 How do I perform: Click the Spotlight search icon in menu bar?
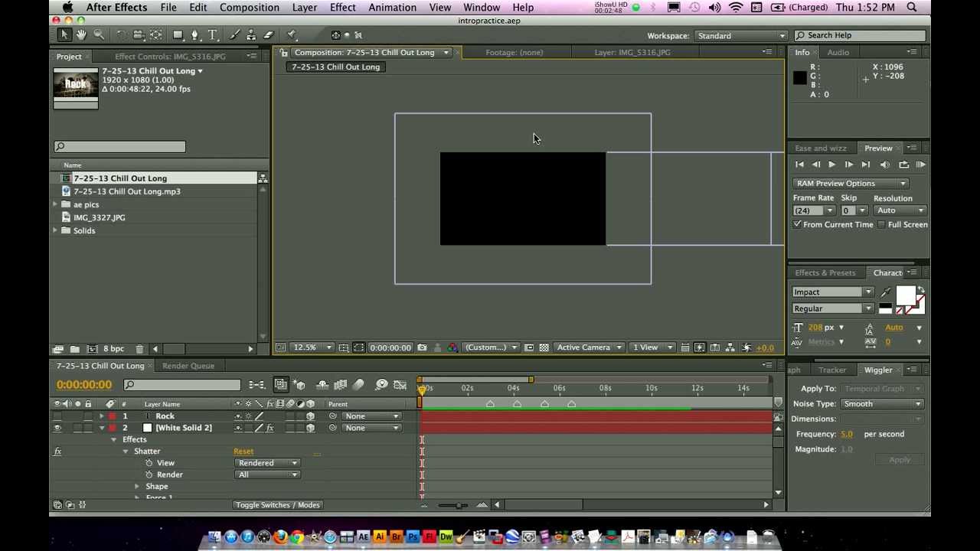(912, 8)
